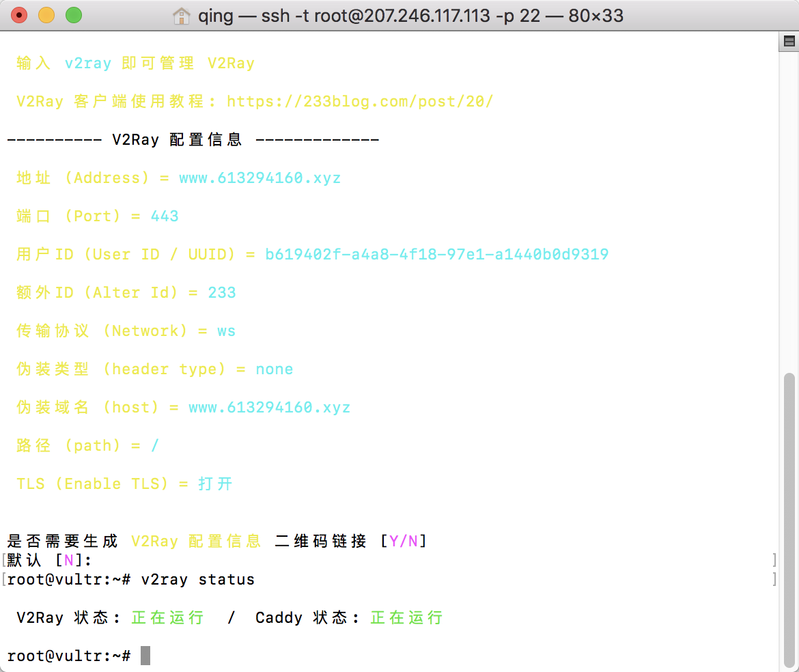Click the host value www.613294160.xyz
Viewport: 799px width, 672px height.
point(270,407)
